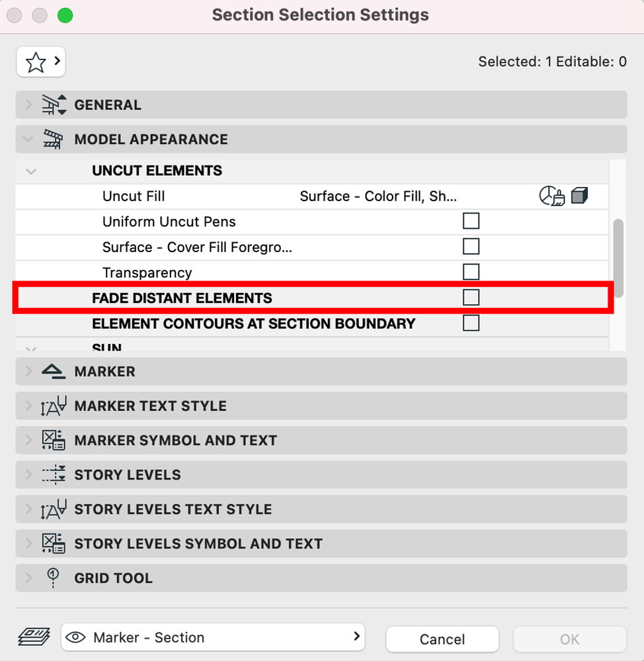Open the Favorites star button
644x661 pixels.
tap(40, 62)
